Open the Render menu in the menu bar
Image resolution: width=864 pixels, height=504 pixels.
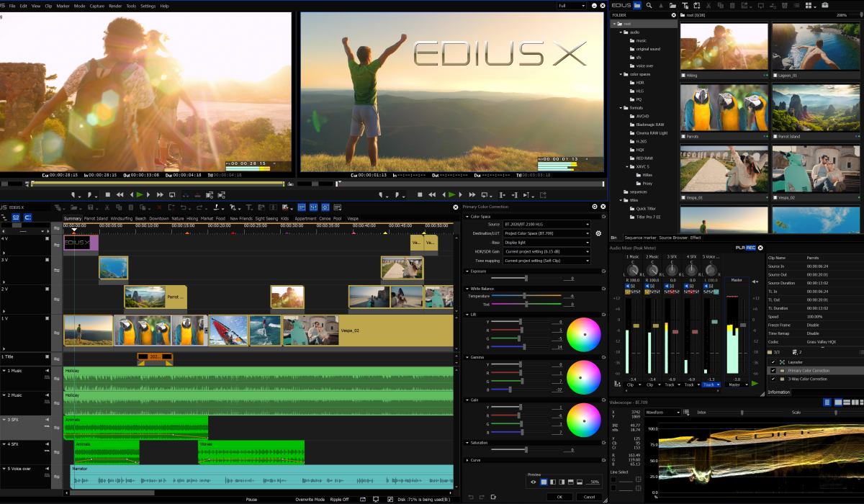click(x=115, y=6)
